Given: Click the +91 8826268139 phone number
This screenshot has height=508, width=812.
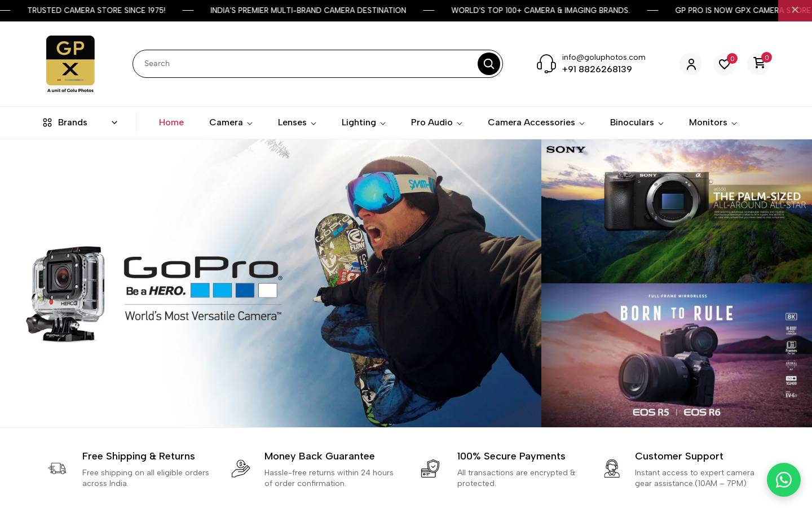Looking at the screenshot, I should [597, 69].
